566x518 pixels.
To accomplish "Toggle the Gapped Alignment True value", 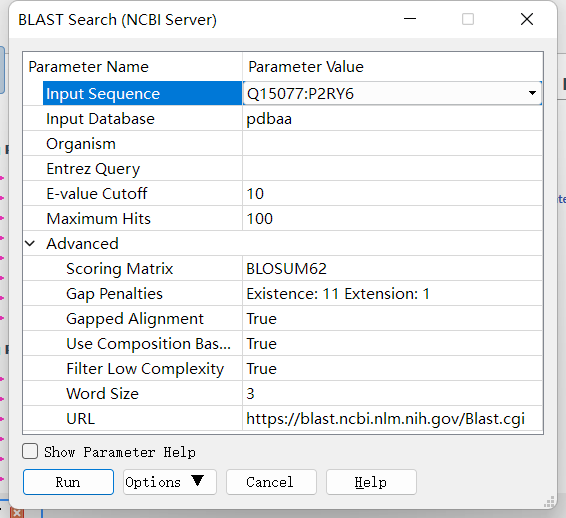I will click(x=392, y=318).
